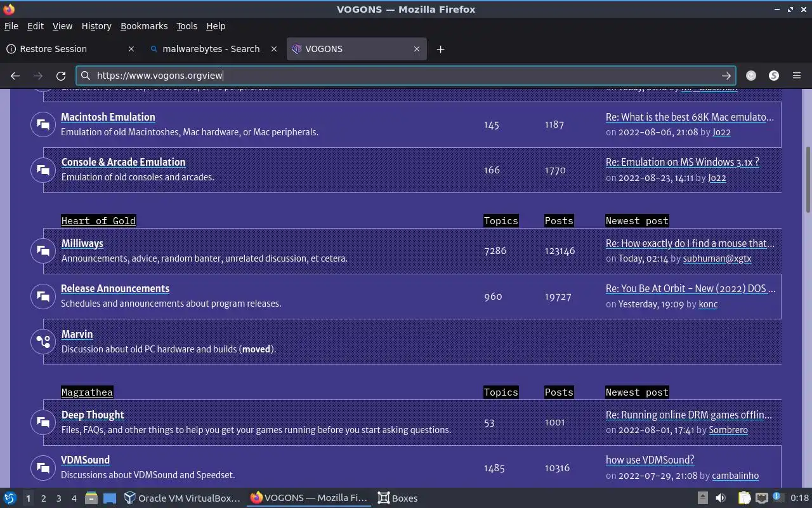
Task: Open newest post 'Re: Running online DRM games offlin…'
Action: click(688, 415)
